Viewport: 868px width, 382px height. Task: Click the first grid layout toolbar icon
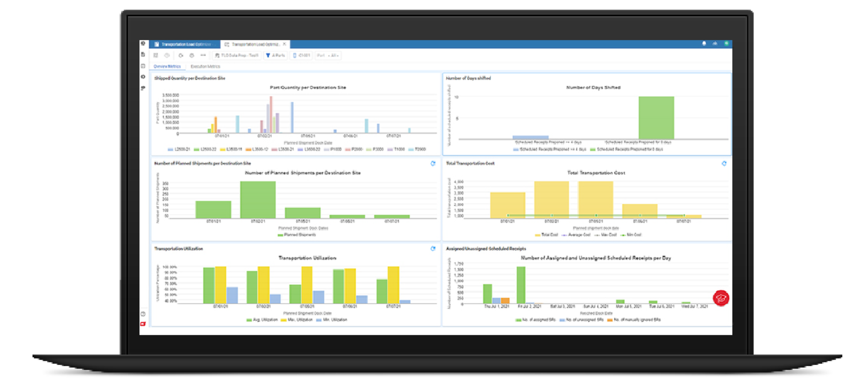coord(156,56)
